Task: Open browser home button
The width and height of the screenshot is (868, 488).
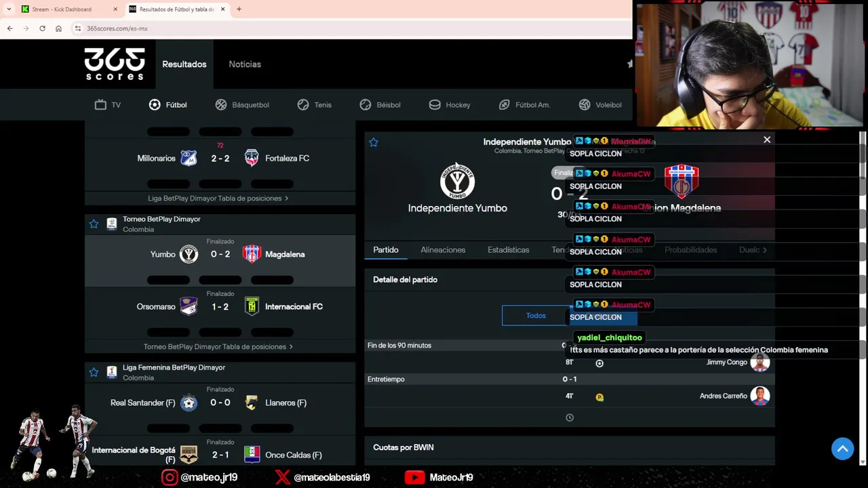Action: click(58, 28)
